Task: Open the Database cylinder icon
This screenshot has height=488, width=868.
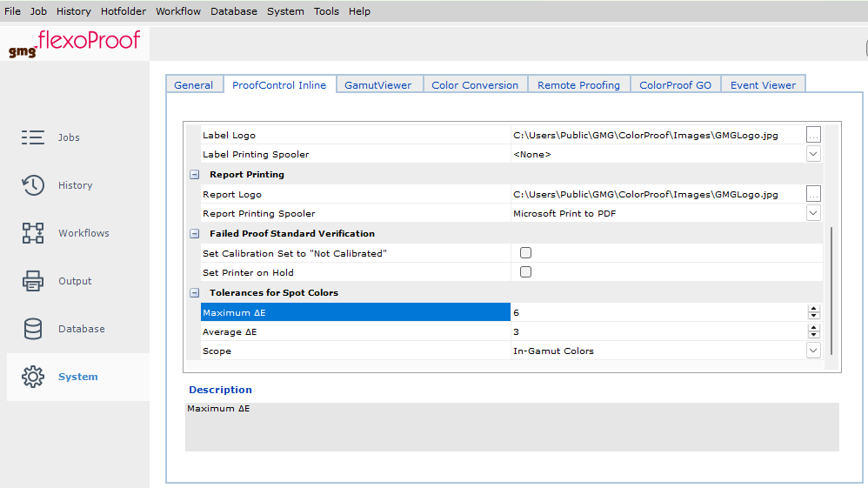Action: pyautogui.click(x=33, y=329)
